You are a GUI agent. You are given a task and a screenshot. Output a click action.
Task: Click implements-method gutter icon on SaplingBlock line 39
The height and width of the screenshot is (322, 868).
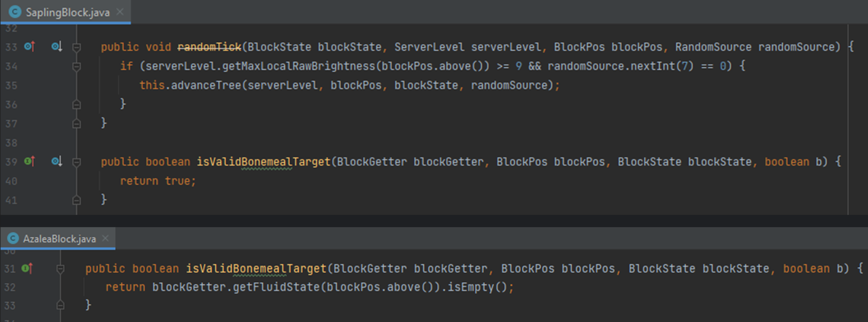point(30,161)
